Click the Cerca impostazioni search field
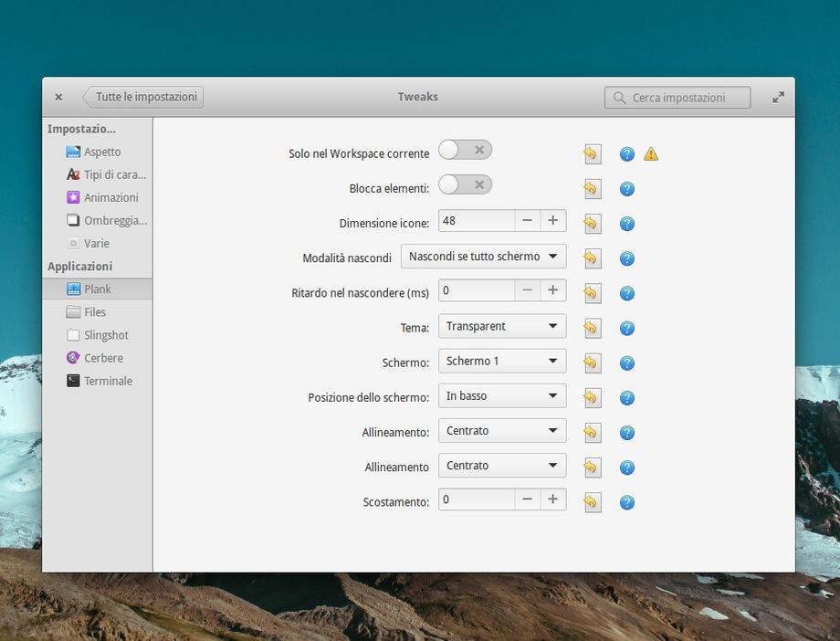The height and width of the screenshot is (641, 840). (677, 98)
